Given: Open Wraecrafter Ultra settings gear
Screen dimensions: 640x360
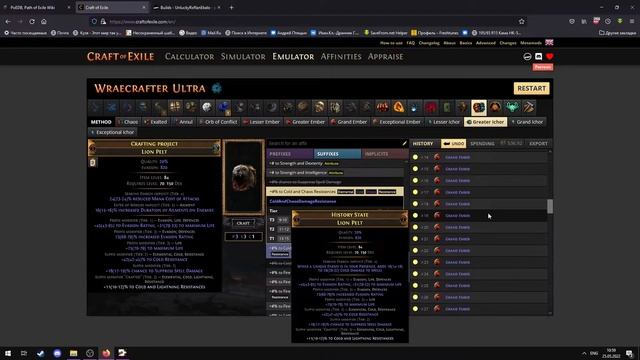Looking at the screenshot, I should pos(216,88).
